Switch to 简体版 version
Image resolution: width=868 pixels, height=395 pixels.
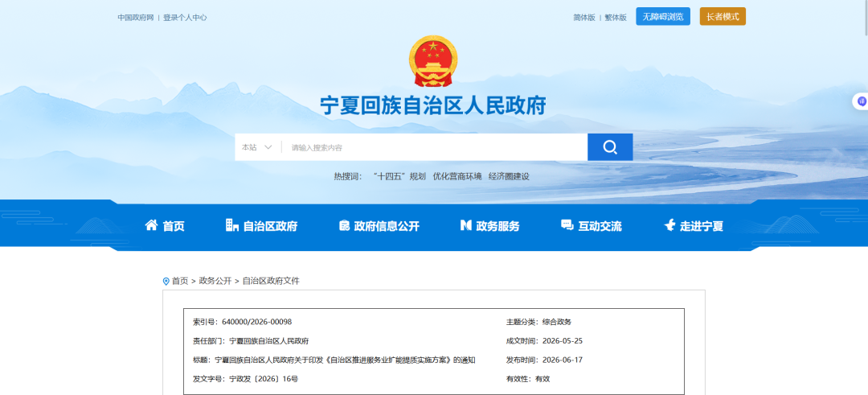point(584,18)
